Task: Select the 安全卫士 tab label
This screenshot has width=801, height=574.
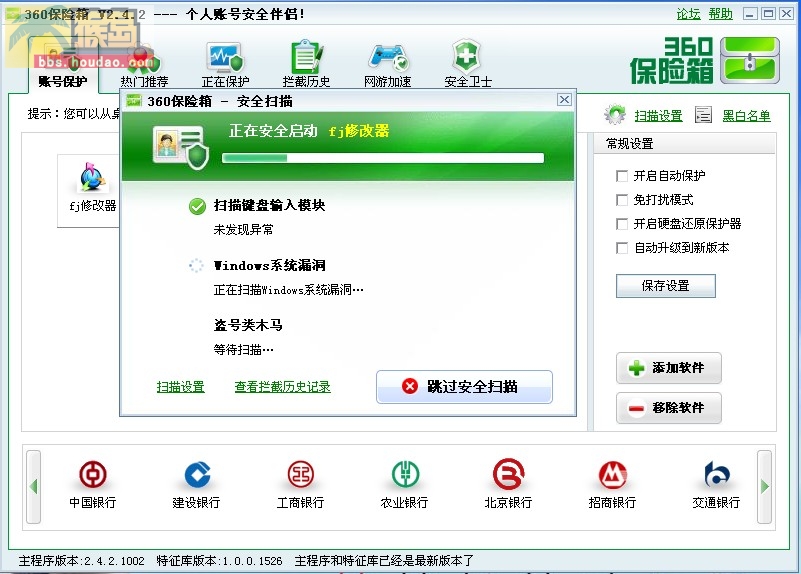Action: pyautogui.click(x=468, y=82)
